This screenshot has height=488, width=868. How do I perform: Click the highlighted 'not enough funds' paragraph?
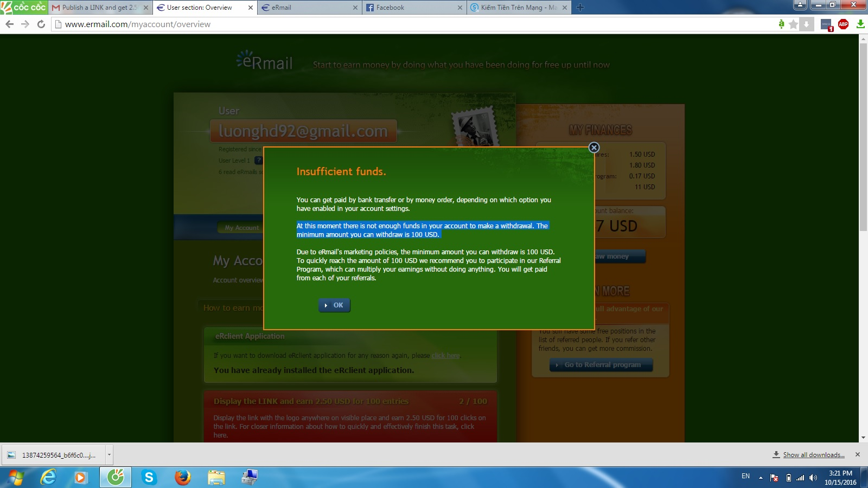click(x=423, y=230)
